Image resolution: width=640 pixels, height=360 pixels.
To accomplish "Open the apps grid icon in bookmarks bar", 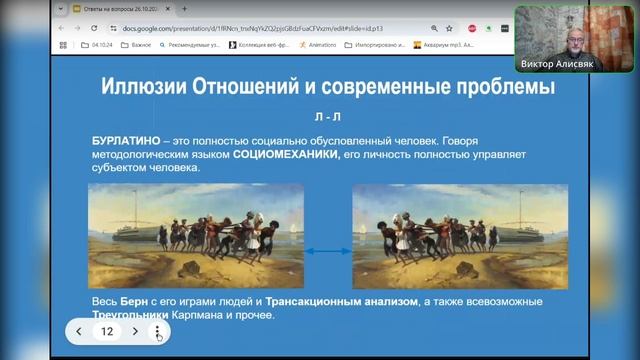I will tap(63, 45).
